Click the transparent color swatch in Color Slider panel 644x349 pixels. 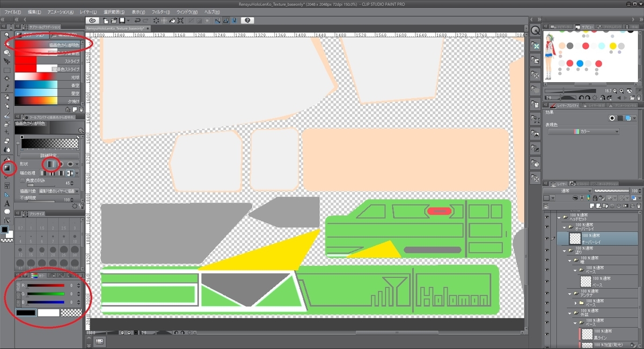[71, 313]
